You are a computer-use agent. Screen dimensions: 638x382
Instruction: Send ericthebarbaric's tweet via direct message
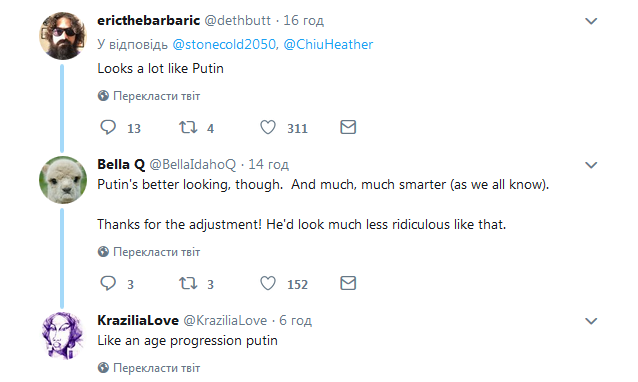click(x=348, y=127)
